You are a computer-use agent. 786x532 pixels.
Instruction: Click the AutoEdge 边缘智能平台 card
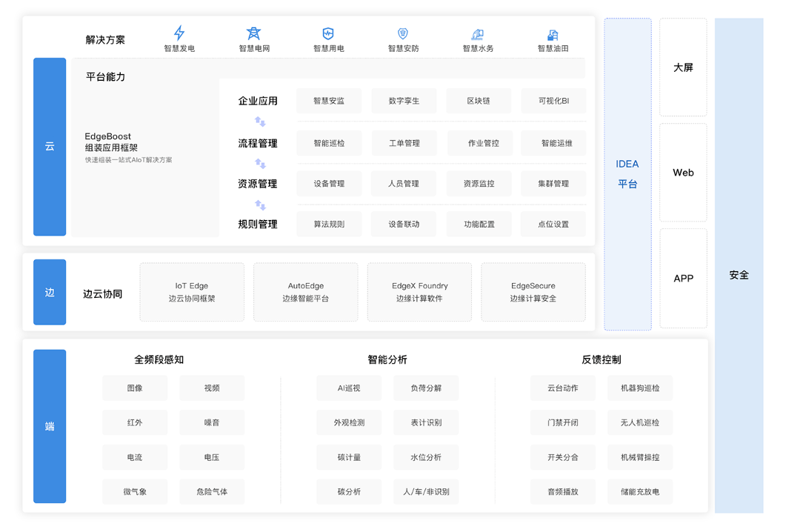pos(306,292)
